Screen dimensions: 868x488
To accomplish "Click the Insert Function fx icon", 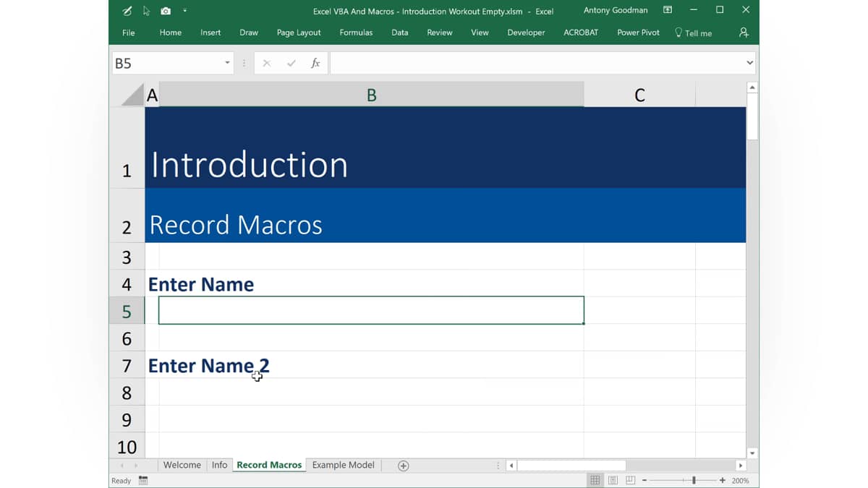I will pyautogui.click(x=315, y=63).
